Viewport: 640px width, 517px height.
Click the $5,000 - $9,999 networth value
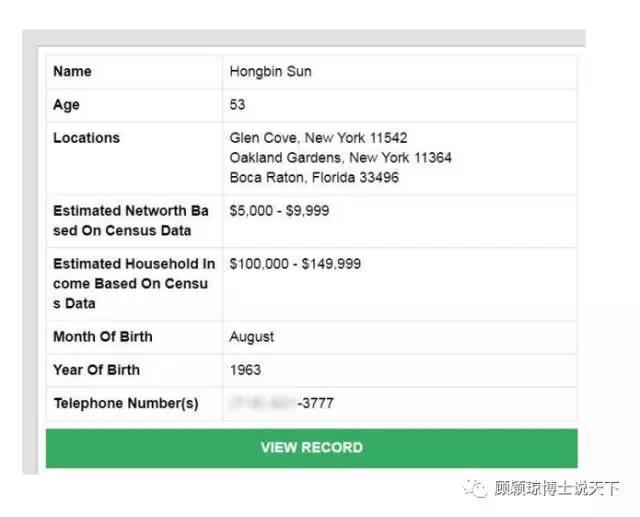(279, 211)
